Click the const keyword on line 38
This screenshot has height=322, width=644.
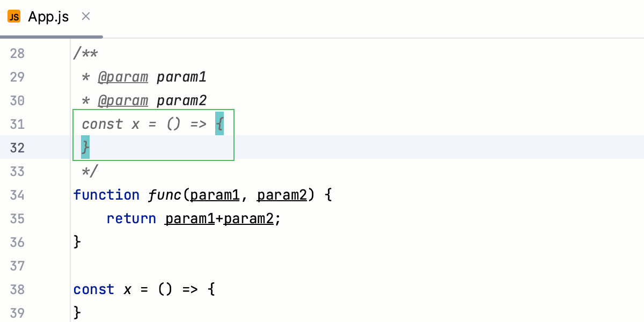coord(93,289)
